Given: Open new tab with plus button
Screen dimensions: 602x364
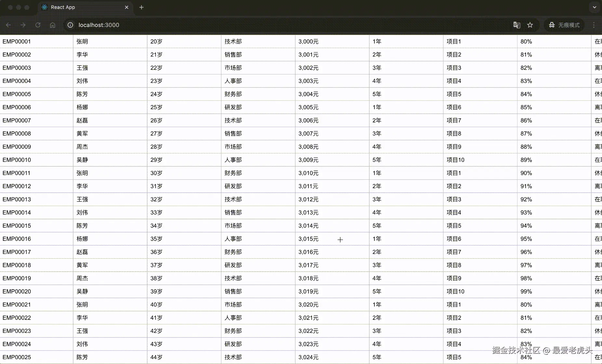Looking at the screenshot, I should [141, 7].
